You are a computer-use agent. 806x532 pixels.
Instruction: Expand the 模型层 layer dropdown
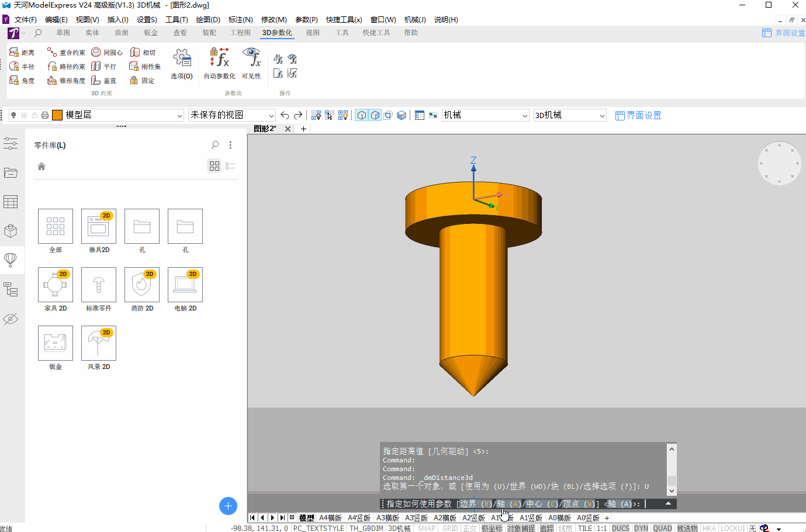(179, 116)
